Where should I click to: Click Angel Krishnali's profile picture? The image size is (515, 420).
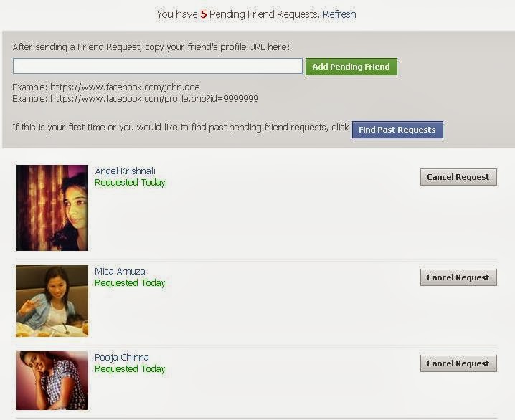click(52, 208)
